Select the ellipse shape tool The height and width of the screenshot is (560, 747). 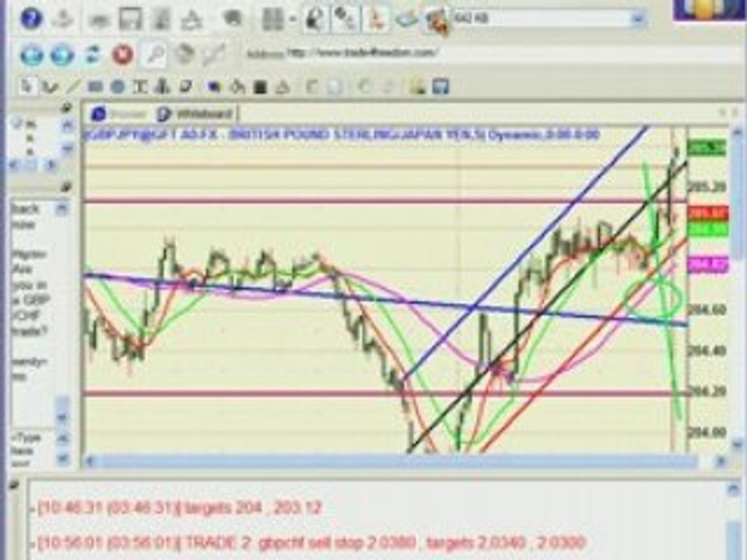point(117,86)
